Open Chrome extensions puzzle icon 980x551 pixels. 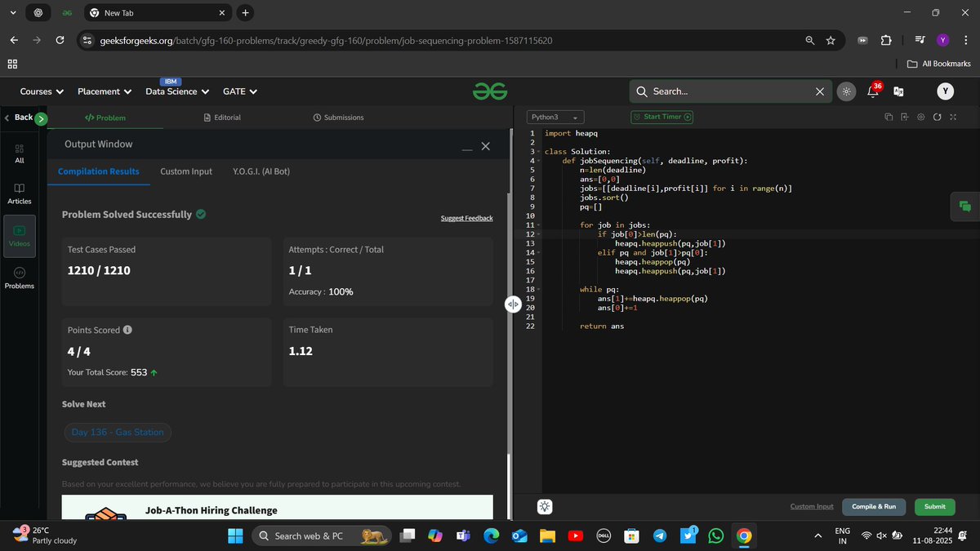tap(886, 40)
